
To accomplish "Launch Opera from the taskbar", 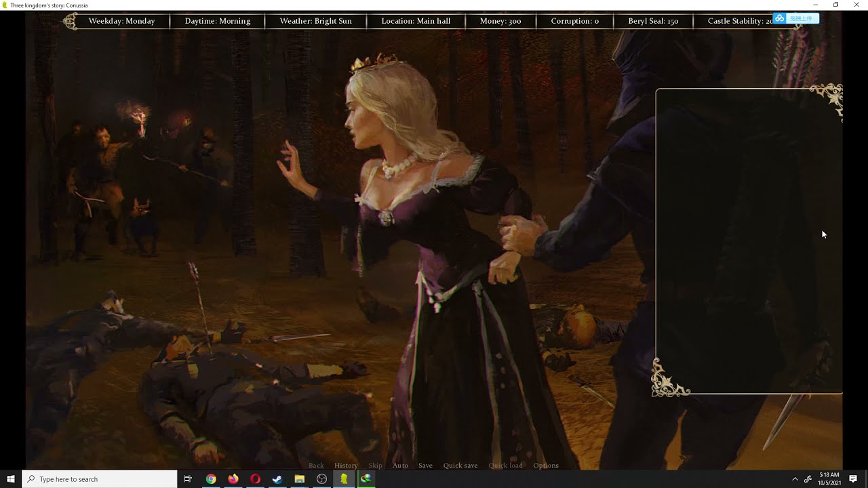I will point(255,479).
